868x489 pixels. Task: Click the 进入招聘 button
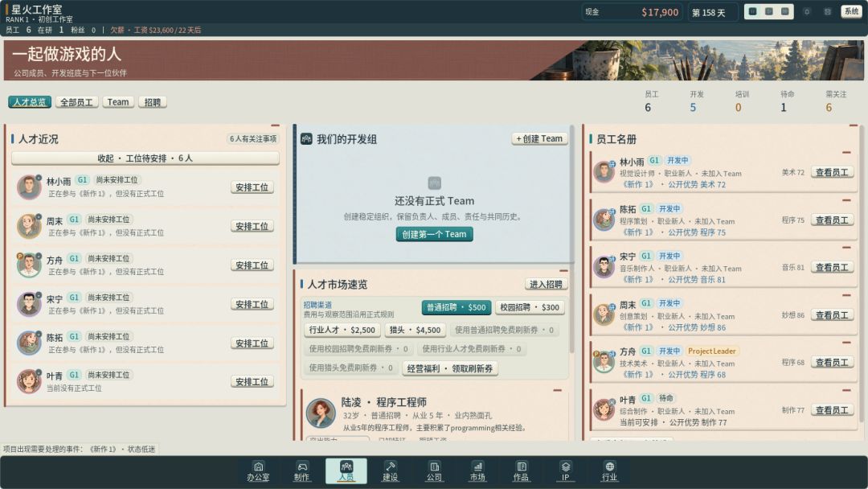coord(546,285)
